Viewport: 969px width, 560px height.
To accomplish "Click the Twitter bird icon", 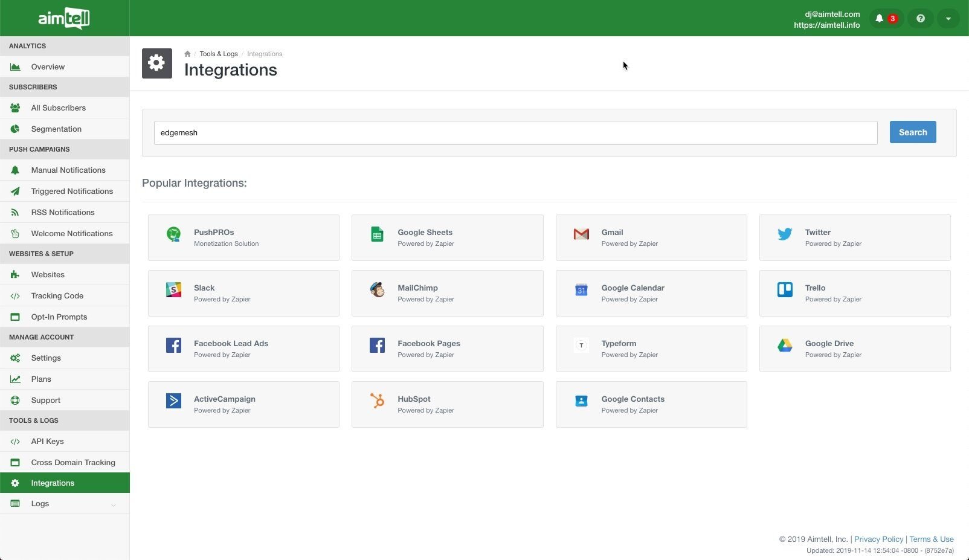I will [x=785, y=234].
